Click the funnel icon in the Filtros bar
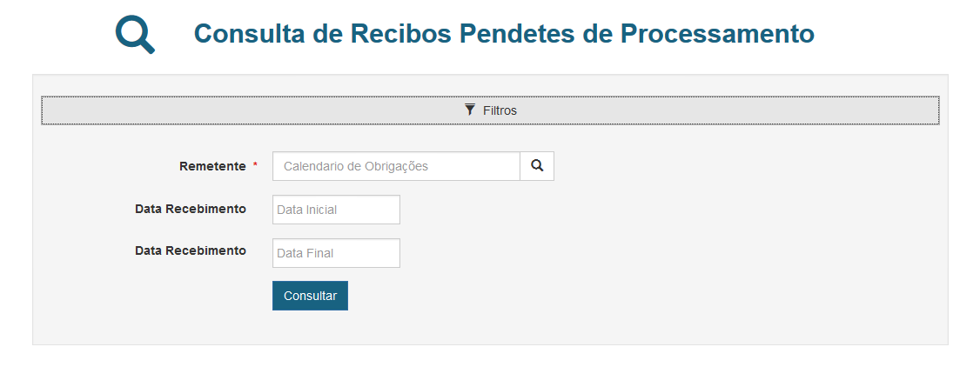The image size is (980, 367). tap(470, 110)
